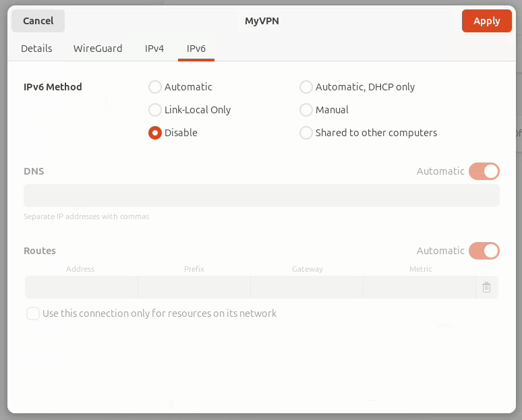
Task: Choose Link-Local Only IPv6 method
Action: [x=155, y=110]
